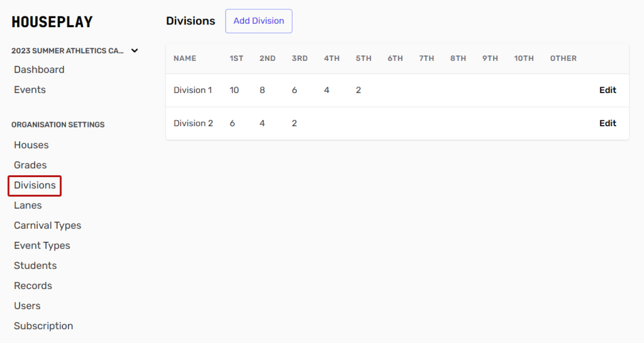Select Divisions in the sidebar
Image resolution: width=644 pixels, height=343 pixels.
pyautogui.click(x=35, y=185)
